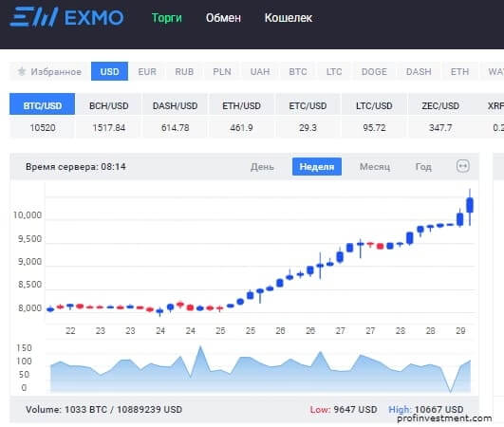Viewport: 504px width, 427px height.
Task: Choose the BTC/USD pair
Action: click(43, 105)
